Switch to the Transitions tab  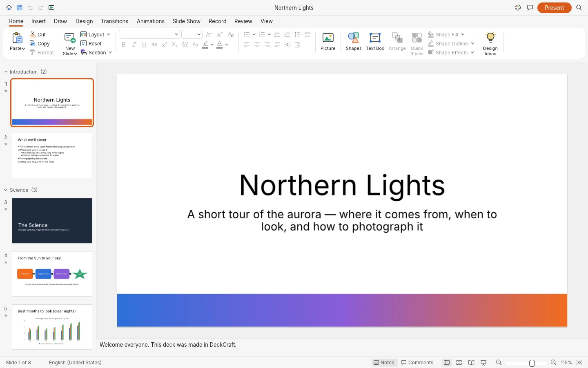114,21
